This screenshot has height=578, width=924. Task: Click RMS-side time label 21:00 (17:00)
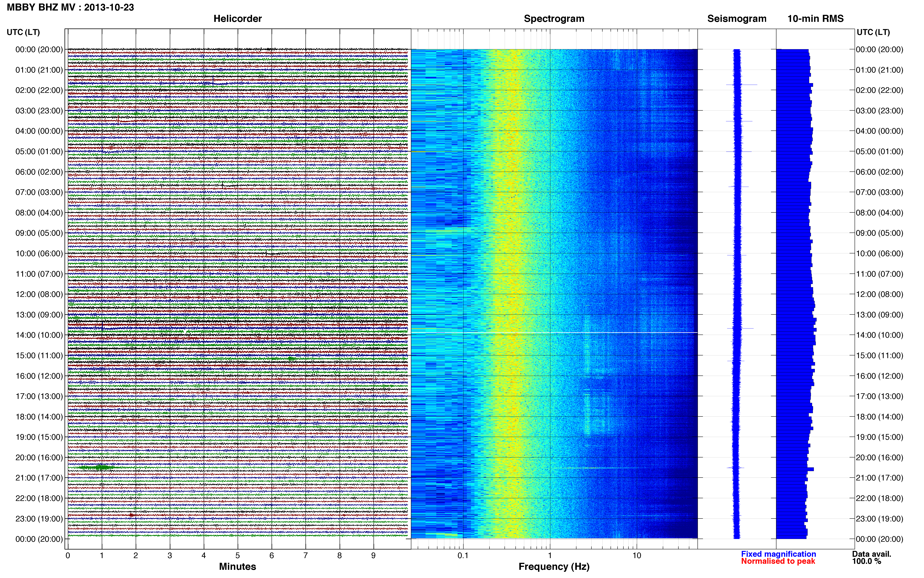pos(879,478)
